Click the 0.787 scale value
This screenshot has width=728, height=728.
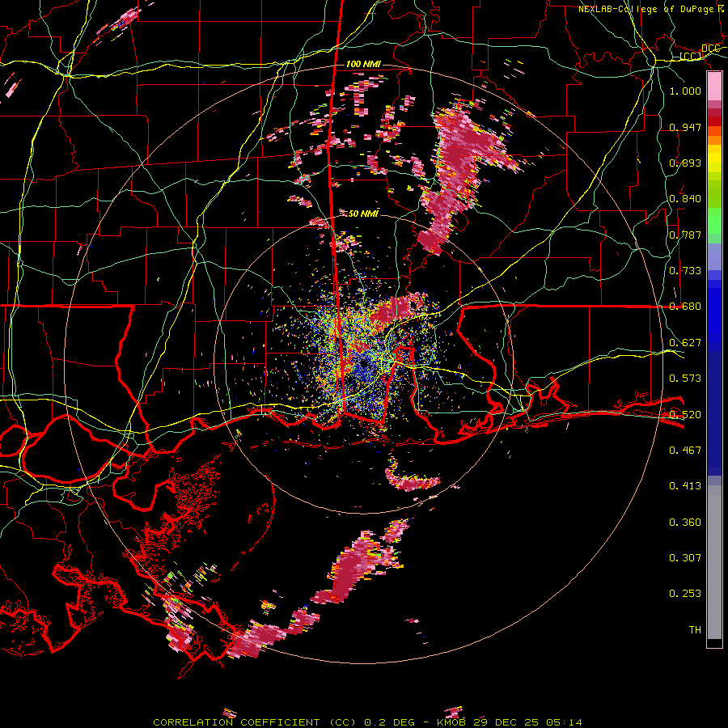[x=685, y=235]
